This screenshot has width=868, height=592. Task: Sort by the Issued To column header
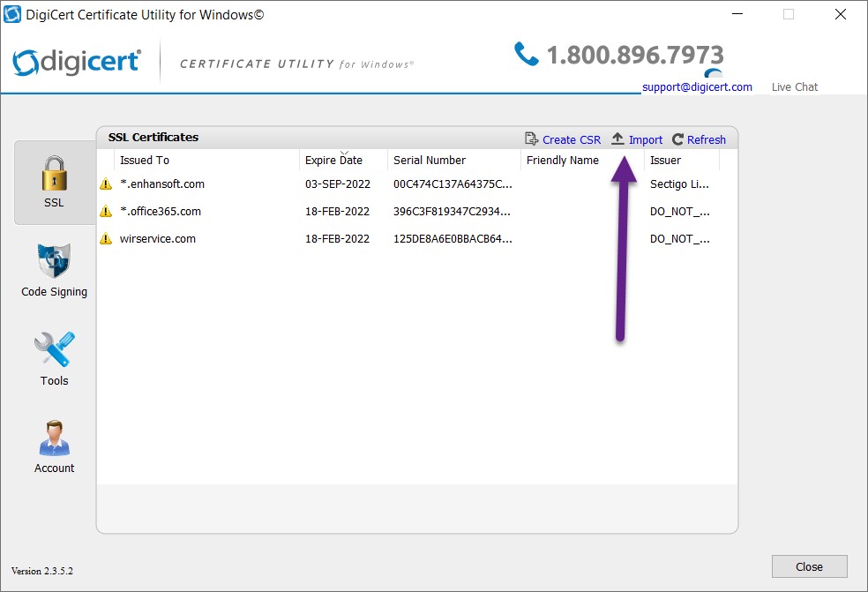pyautogui.click(x=144, y=160)
